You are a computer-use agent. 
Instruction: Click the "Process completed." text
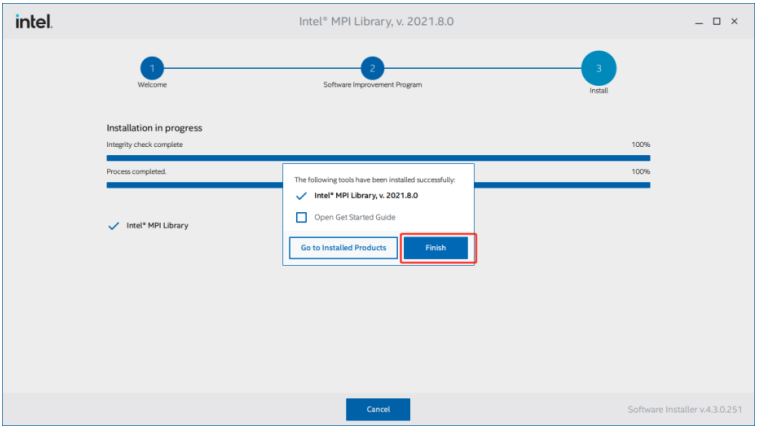[x=136, y=172]
